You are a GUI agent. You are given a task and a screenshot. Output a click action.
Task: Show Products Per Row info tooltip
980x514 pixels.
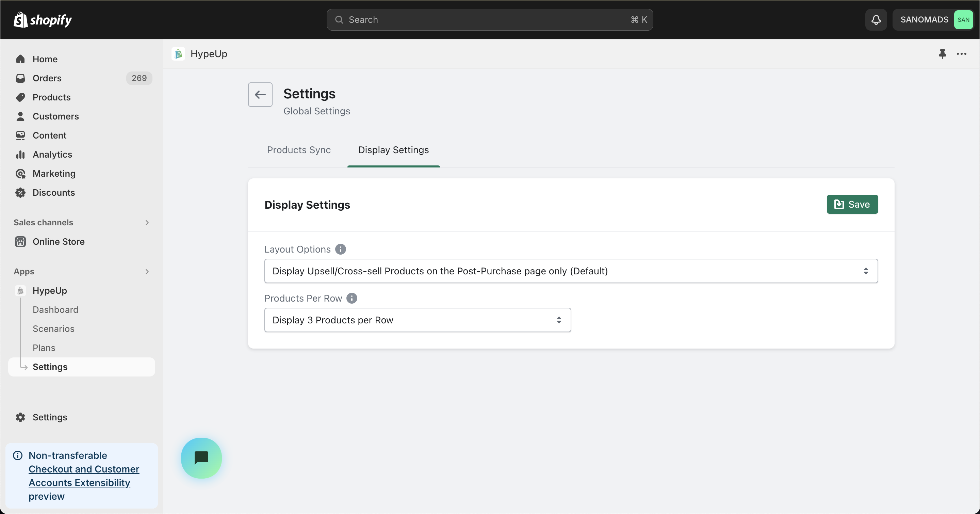click(352, 298)
